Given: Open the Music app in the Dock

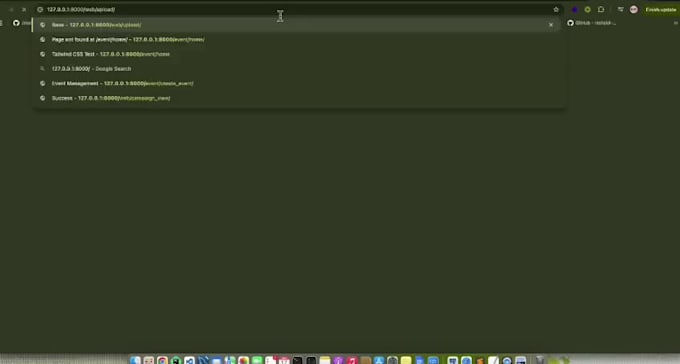Looking at the screenshot, I should point(352,360).
